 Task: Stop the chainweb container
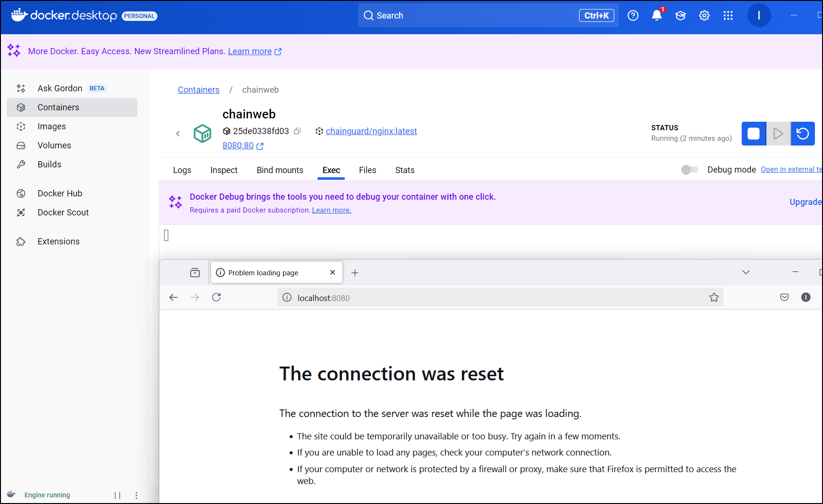tap(754, 134)
